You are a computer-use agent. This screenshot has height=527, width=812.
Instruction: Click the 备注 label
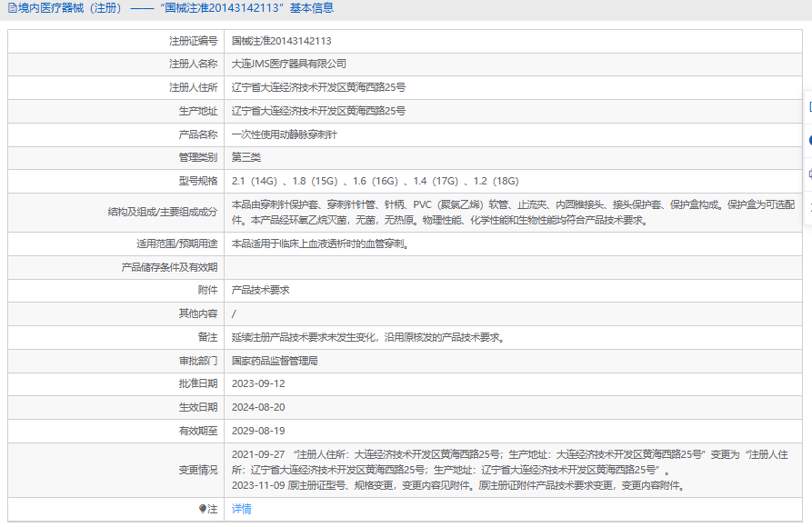[207, 337]
